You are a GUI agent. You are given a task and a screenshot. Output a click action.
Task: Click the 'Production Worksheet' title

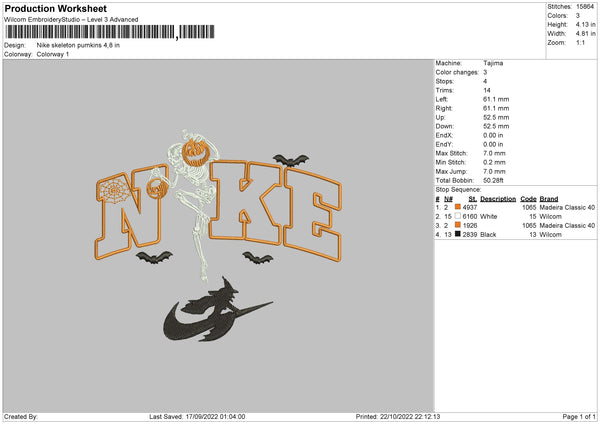(x=55, y=8)
